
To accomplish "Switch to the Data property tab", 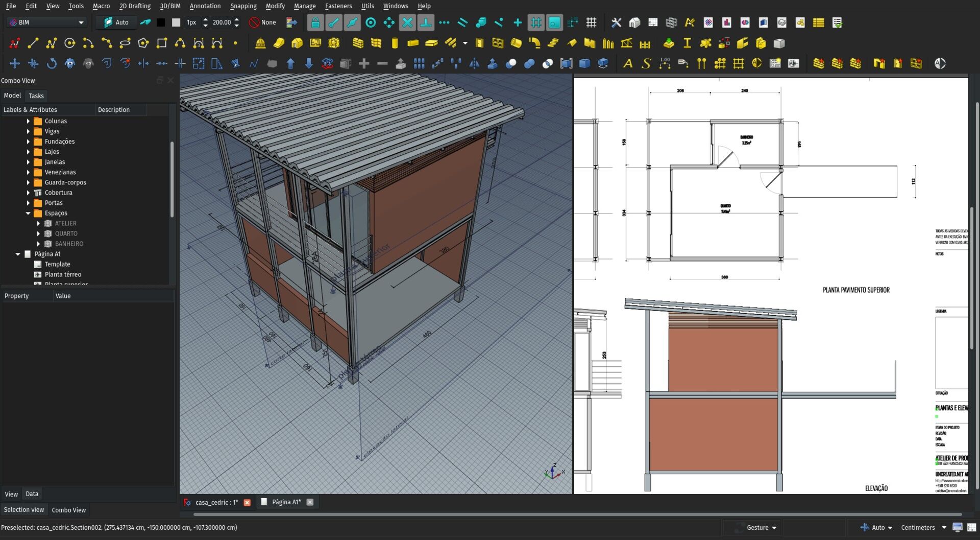I will click(x=32, y=494).
